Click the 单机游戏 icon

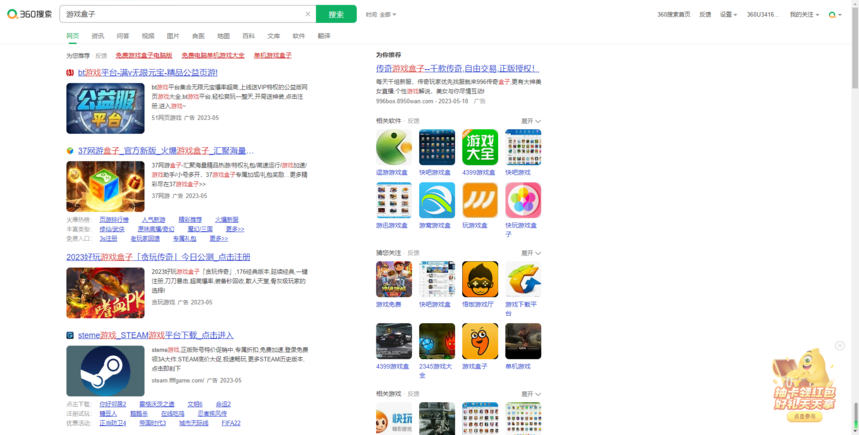523,341
